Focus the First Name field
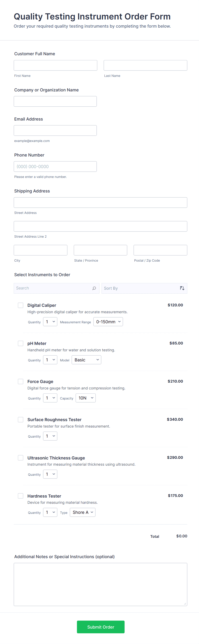Image resolution: width=199 pixels, height=644 pixels. pyautogui.click(x=55, y=66)
